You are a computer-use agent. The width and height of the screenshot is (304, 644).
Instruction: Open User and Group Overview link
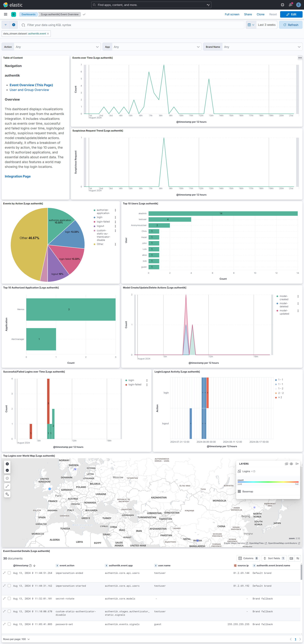click(29, 90)
